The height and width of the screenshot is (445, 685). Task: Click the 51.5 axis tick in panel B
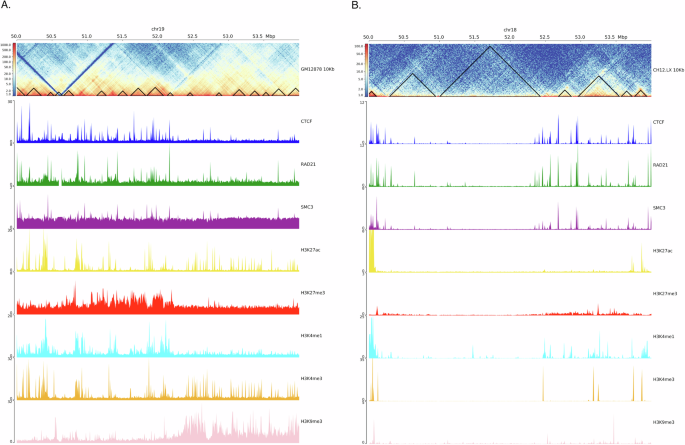click(x=474, y=37)
